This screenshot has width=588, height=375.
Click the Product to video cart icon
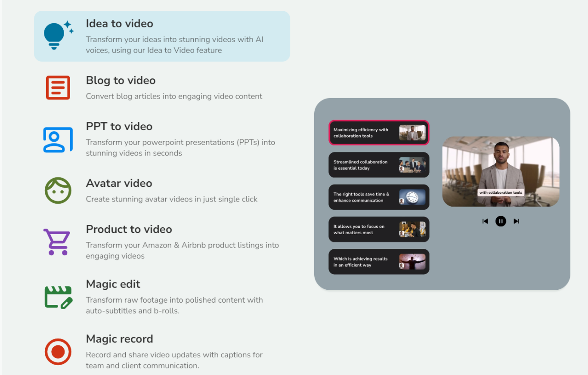click(x=57, y=242)
